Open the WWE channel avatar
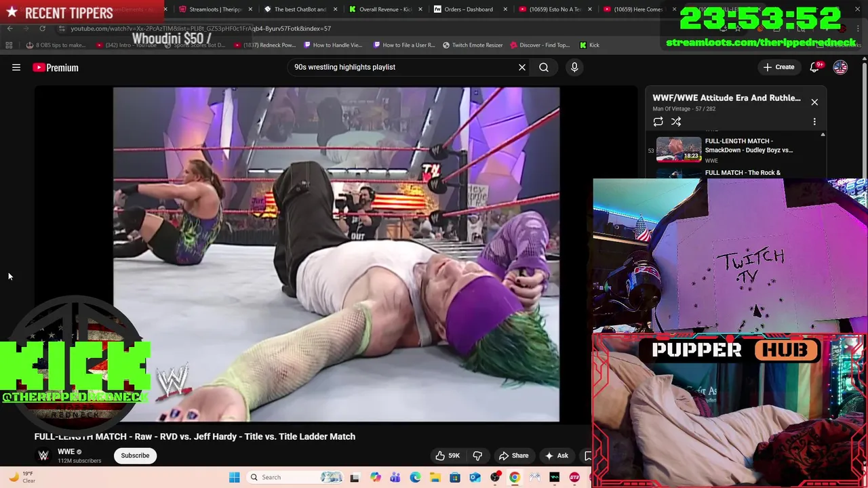This screenshot has height=488, width=868. tap(43, 455)
